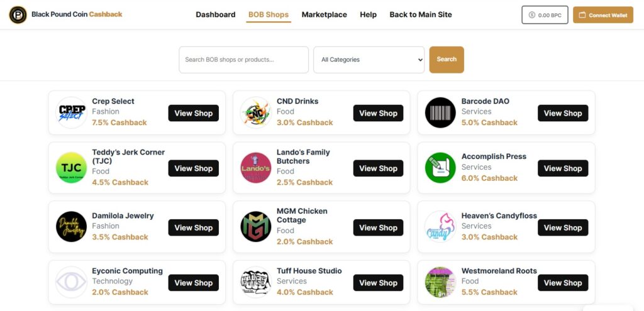Click the Lando's Family Butchers logo
Viewport: 644px width, 311px height.
click(x=255, y=168)
